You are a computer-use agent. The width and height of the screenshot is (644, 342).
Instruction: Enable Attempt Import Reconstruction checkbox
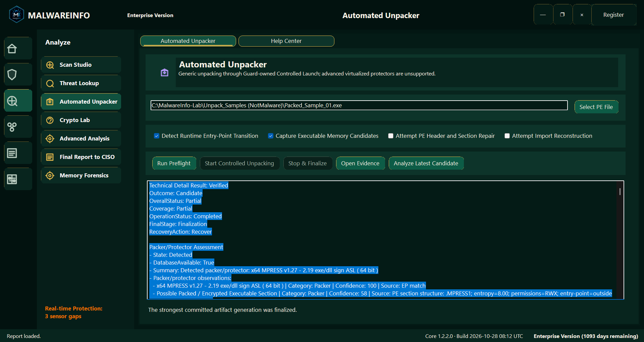[x=507, y=136]
